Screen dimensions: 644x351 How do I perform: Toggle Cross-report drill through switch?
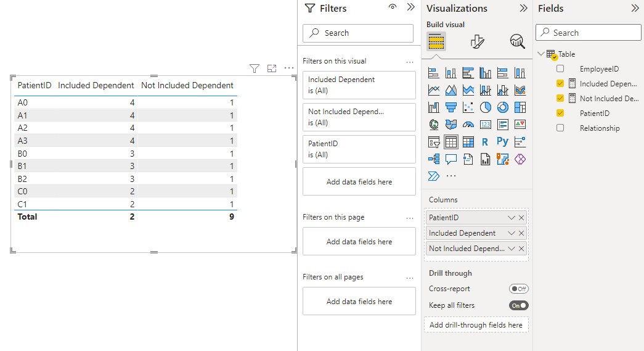[x=518, y=289]
